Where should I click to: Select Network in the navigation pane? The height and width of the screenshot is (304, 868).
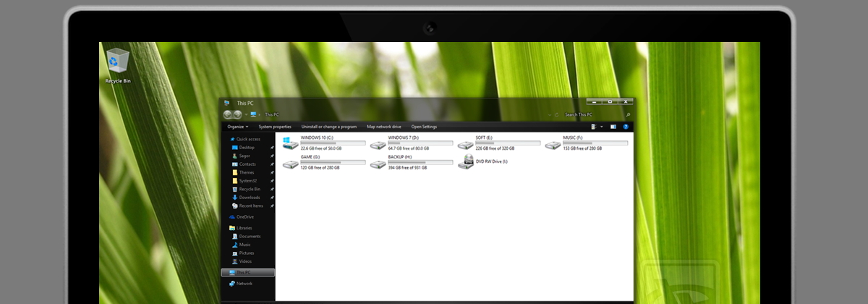point(241,284)
